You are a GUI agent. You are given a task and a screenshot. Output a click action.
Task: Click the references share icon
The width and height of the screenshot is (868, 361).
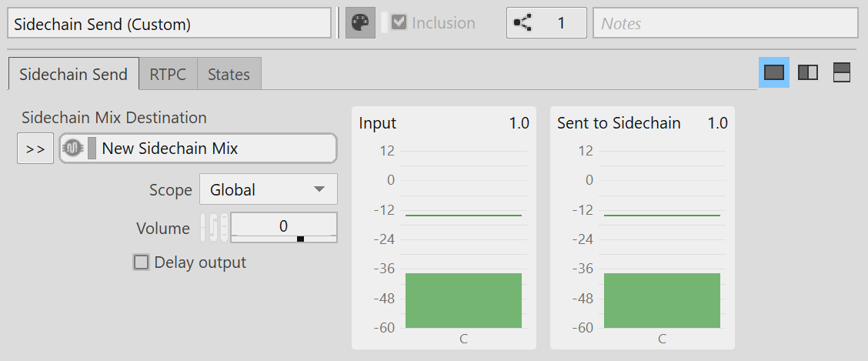(523, 23)
